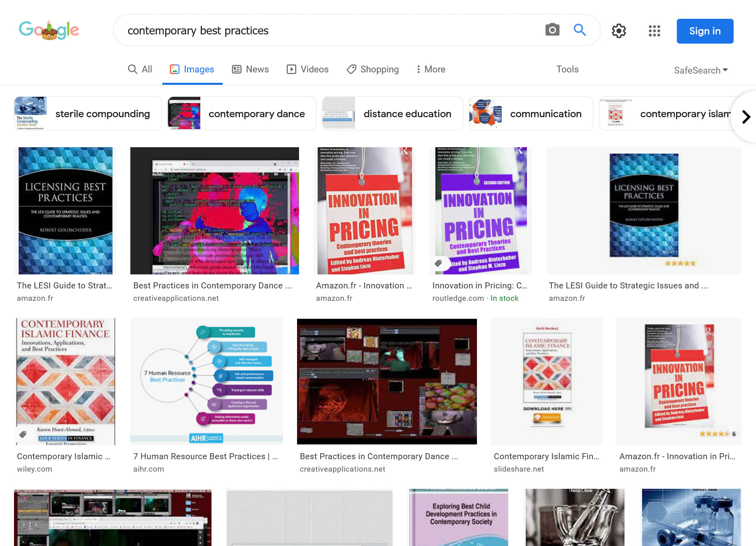Submit search with magnifying glass icon
Image resolution: width=756 pixels, height=546 pixels.
tap(580, 30)
